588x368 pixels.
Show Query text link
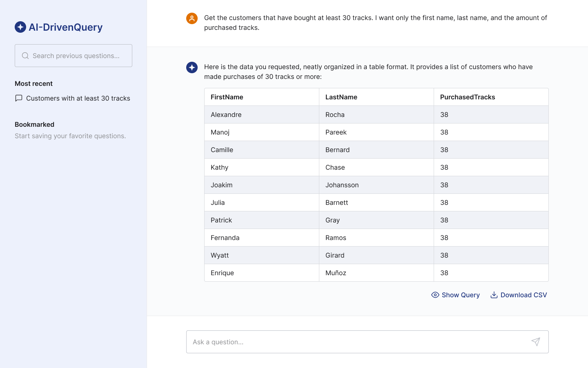(x=461, y=295)
